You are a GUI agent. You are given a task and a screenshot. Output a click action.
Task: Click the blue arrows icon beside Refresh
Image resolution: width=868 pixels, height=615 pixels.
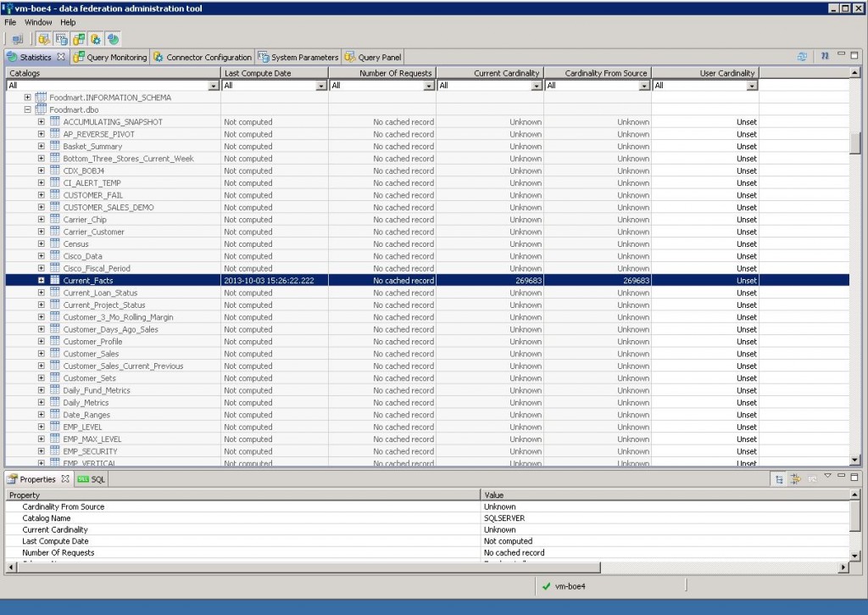click(825, 56)
